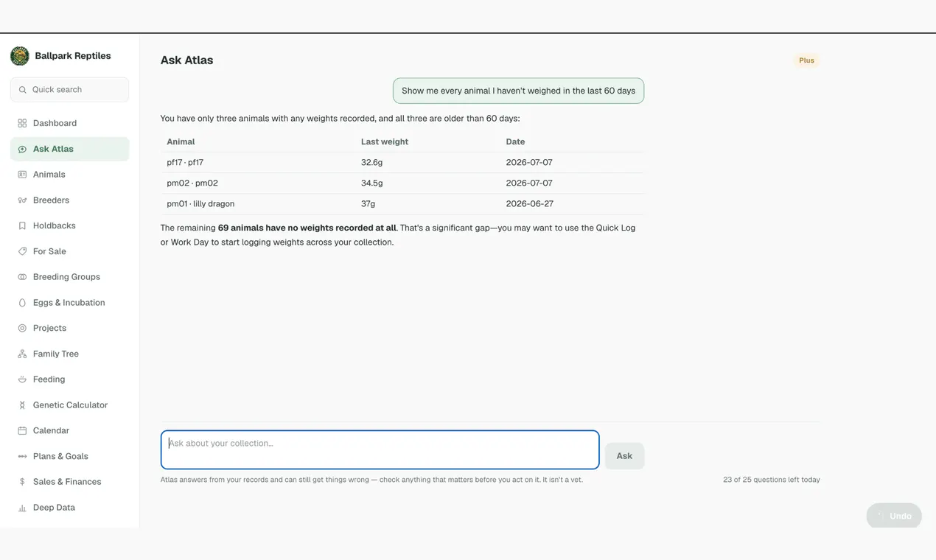The image size is (936, 560).
Task: Click the Ballpark Reptiles logo avatar
Action: [20, 56]
